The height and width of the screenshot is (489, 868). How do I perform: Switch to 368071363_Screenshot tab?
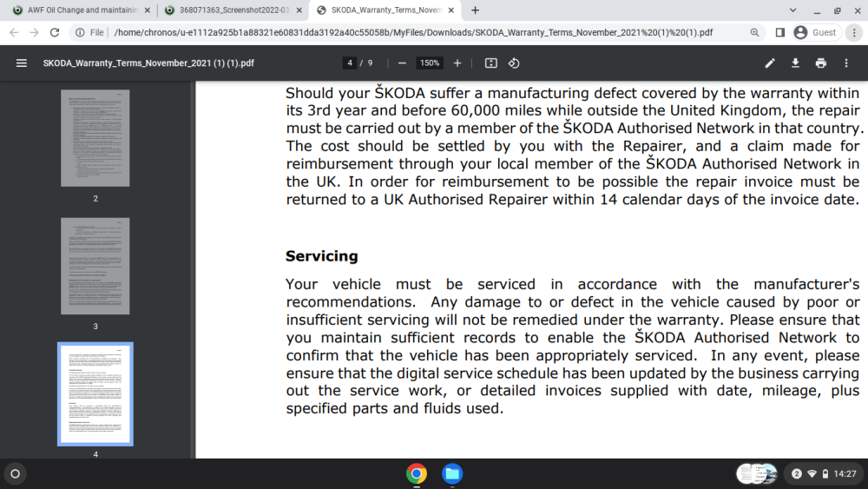pyautogui.click(x=233, y=10)
